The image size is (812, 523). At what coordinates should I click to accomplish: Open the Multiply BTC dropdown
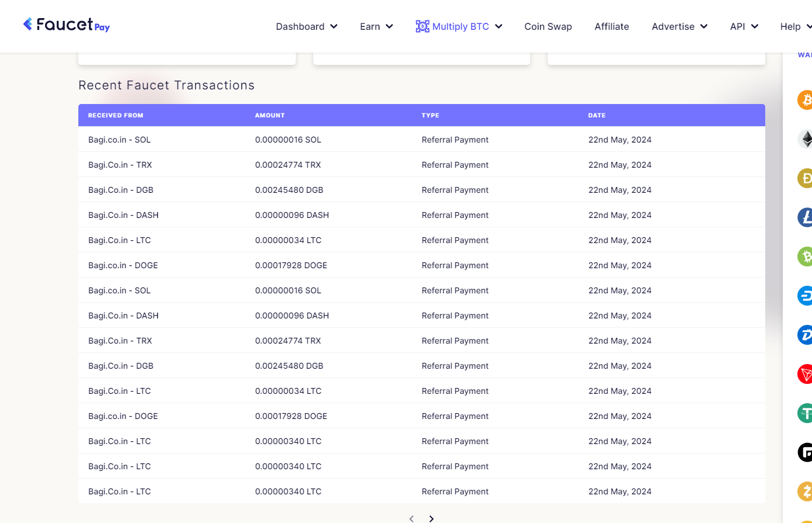(459, 26)
